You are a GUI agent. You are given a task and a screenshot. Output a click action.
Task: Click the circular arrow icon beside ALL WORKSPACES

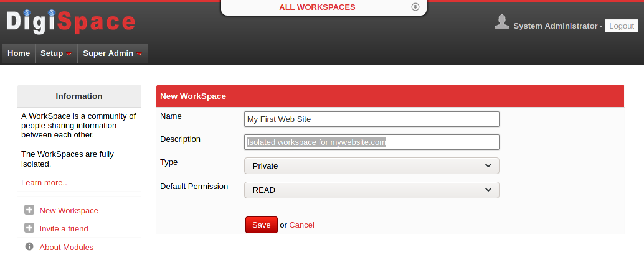[415, 7]
